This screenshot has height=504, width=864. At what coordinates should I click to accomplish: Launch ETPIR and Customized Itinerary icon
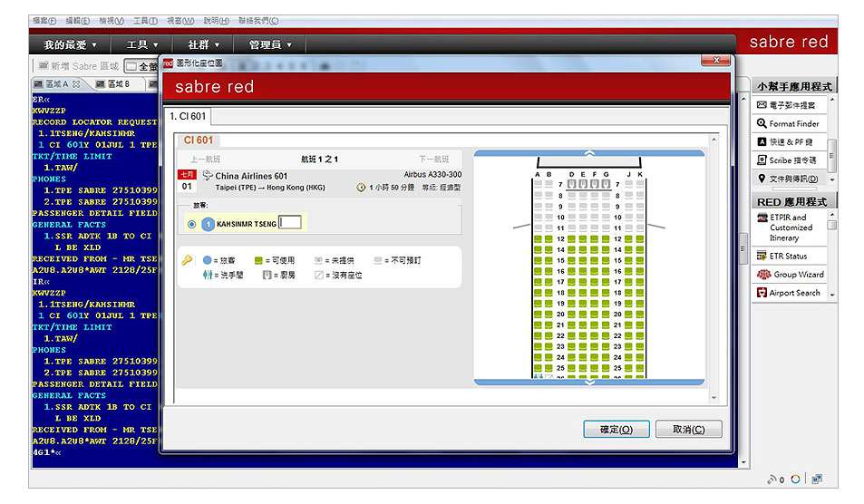[762, 218]
